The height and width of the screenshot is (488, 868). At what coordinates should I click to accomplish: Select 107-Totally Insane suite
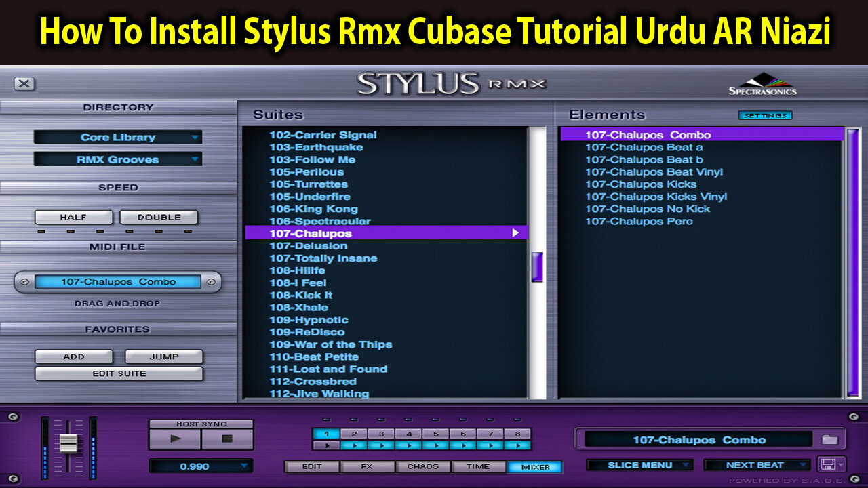point(323,258)
